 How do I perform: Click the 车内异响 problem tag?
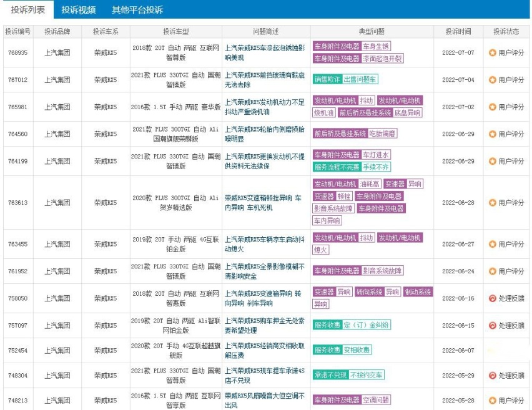(327, 221)
